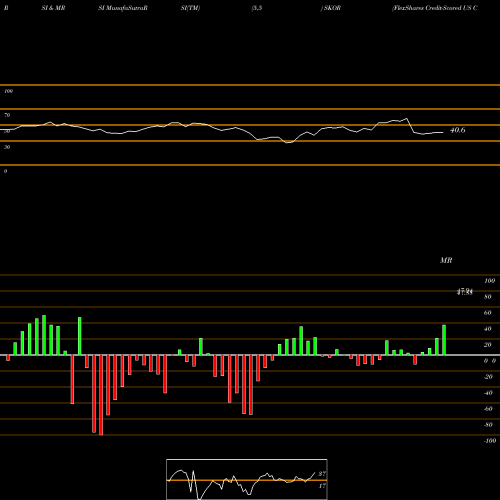500x500 pixels.
Task: Click the '40' label on MR right axis
Action: pyautogui.click(x=488, y=329)
